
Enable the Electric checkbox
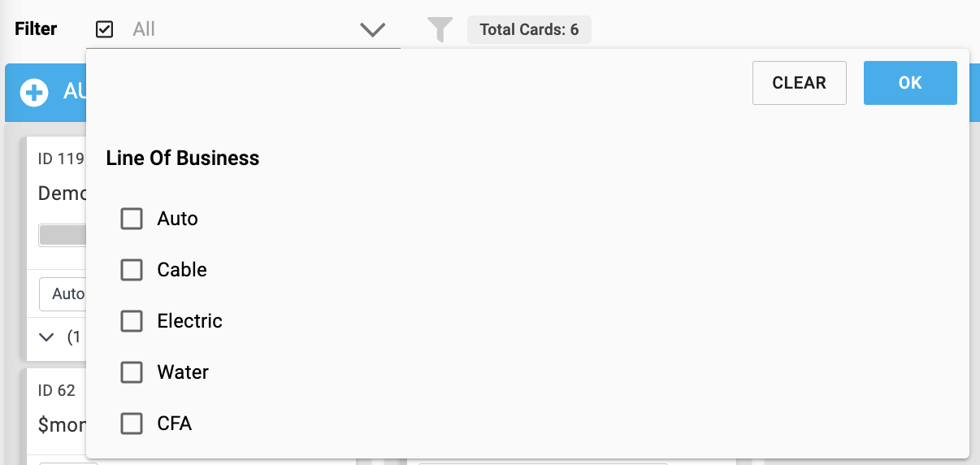(x=132, y=321)
